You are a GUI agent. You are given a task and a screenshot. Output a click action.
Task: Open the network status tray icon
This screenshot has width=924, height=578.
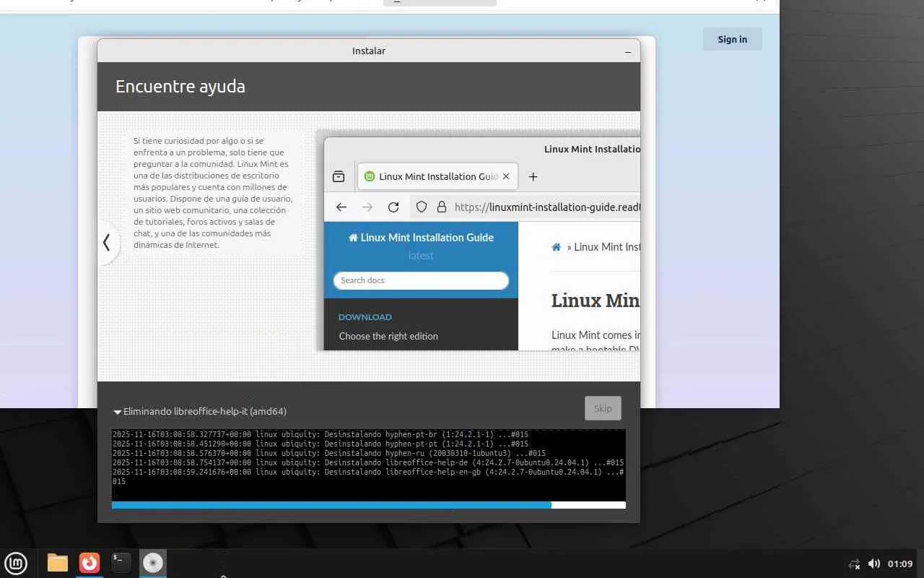(x=854, y=564)
